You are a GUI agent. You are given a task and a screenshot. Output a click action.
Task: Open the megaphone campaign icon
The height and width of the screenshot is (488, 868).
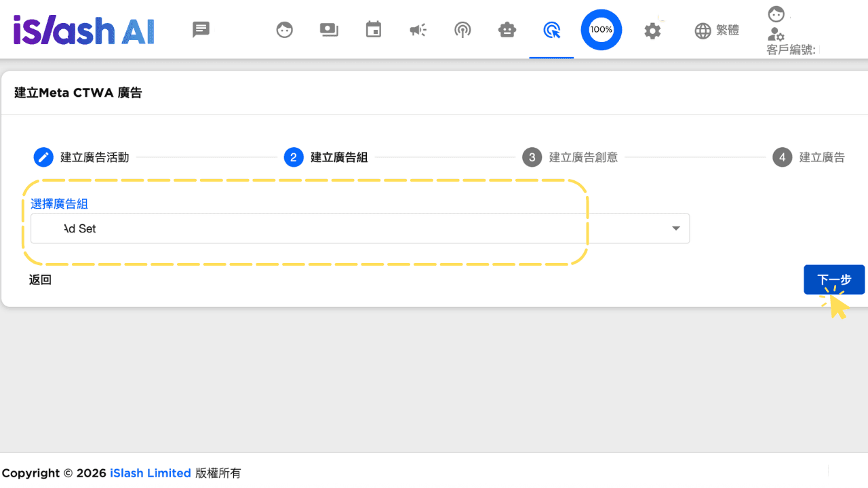(x=418, y=30)
